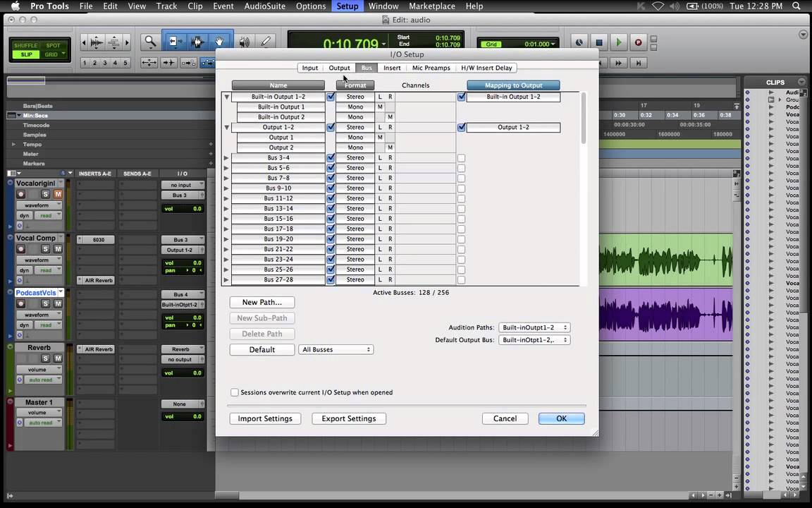Uncheck Bus 3-4 active checkbox
812x508 pixels.
coord(331,157)
